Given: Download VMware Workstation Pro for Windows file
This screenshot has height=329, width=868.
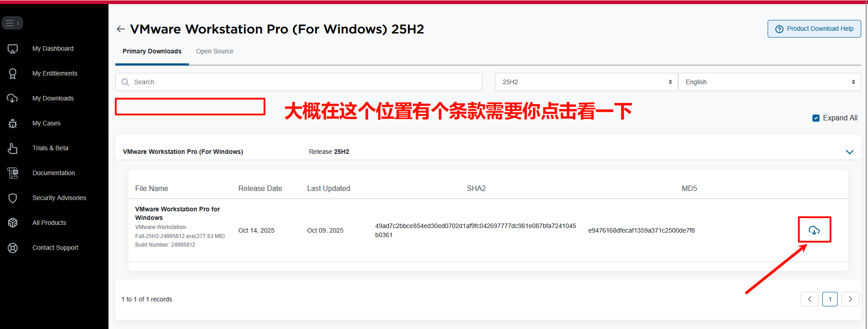Looking at the screenshot, I should pos(814,230).
